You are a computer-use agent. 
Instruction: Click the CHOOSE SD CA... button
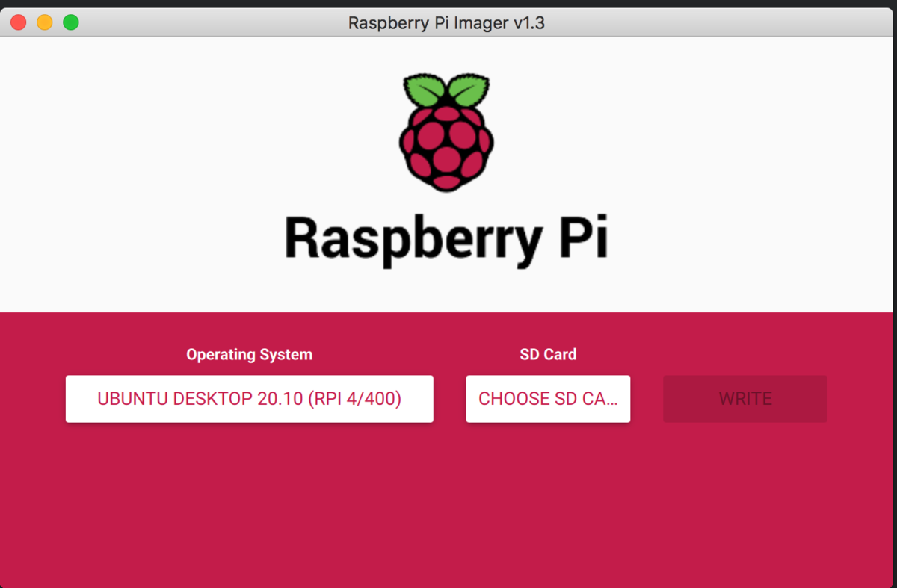click(548, 399)
